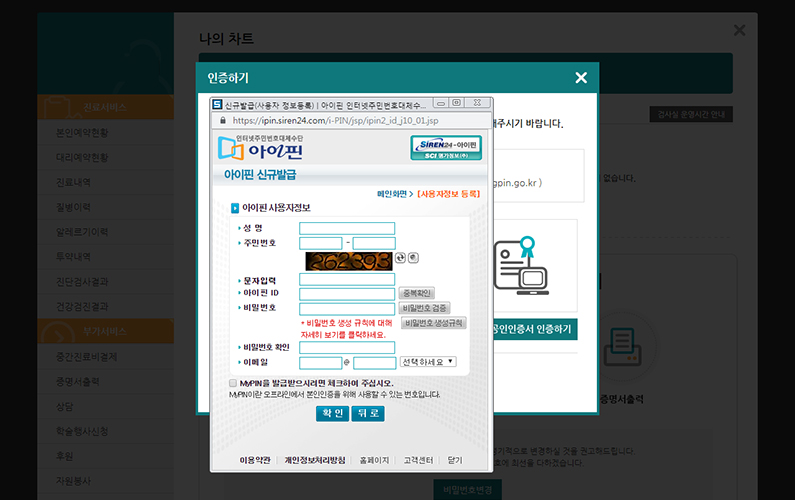Click the 문자입력 captcha text field

click(347, 279)
